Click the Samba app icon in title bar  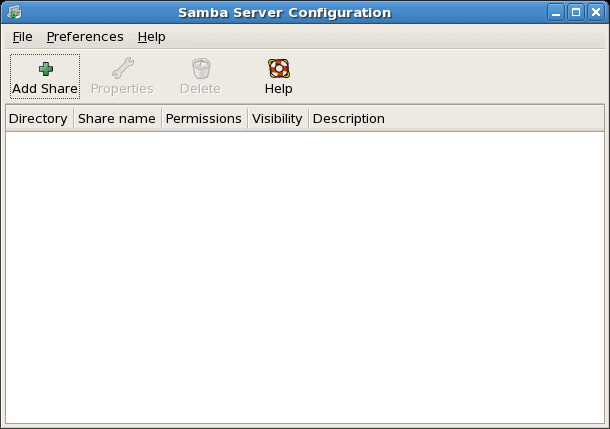[14, 12]
